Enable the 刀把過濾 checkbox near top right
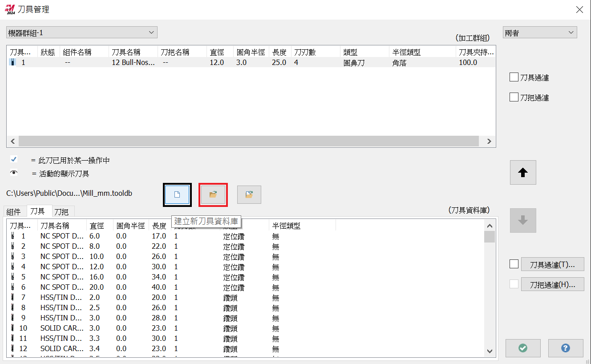 [514, 97]
